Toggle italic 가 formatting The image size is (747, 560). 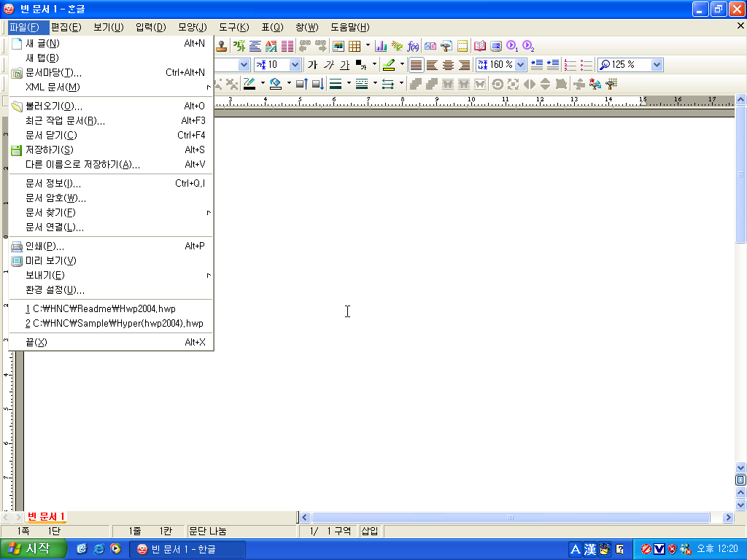pos(329,64)
